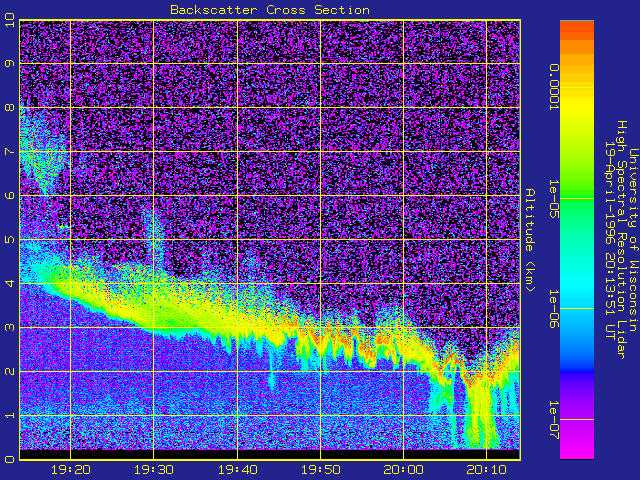The height and width of the screenshot is (480, 640).
Task: Click the altitude axis label 7
Action: point(10,151)
